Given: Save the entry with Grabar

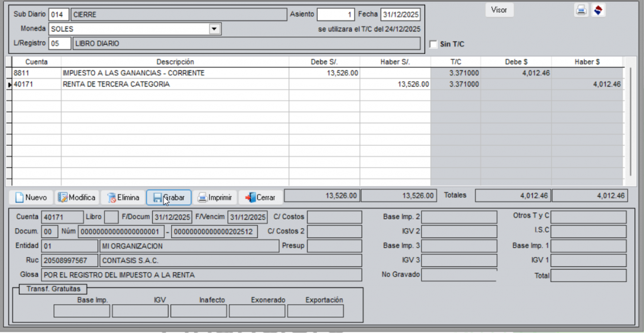Looking at the screenshot, I should click(169, 197).
